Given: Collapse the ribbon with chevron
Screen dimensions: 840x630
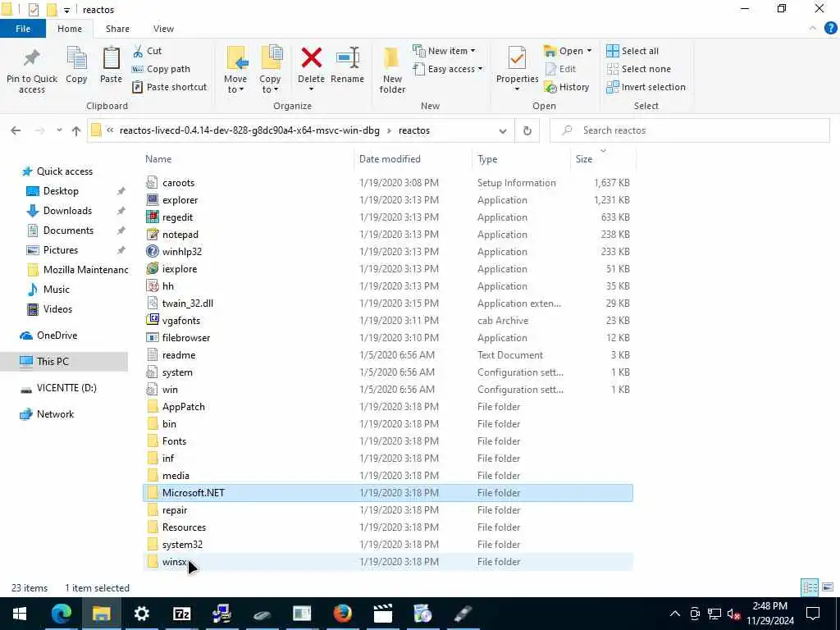Looking at the screenshot, I should tap(813, 29).
